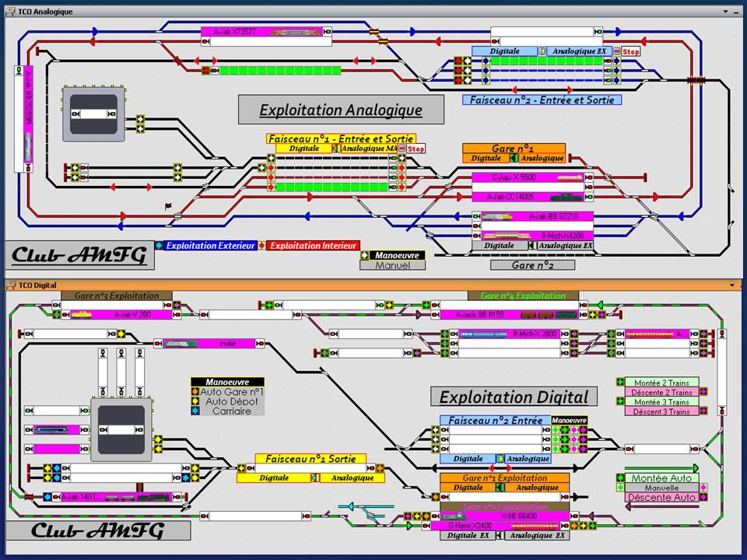Click the cyan arrow icon before Exploitation Exterieur
The width and height of the screenshot is (747, 560).
pos(159,246)
